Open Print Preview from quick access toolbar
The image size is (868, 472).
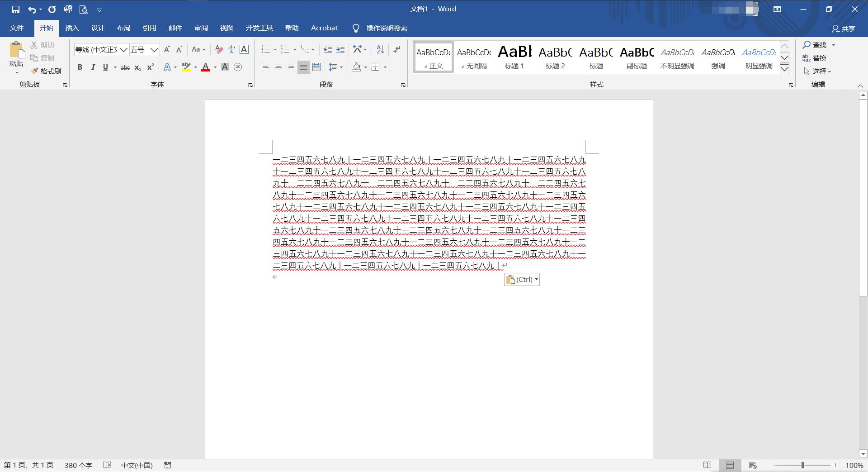(83, 9)
